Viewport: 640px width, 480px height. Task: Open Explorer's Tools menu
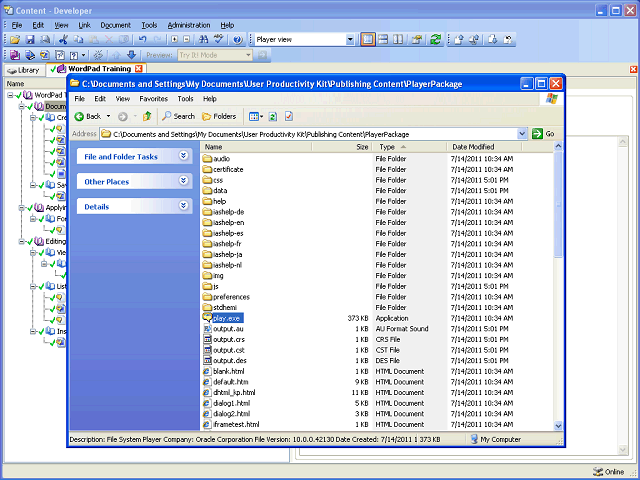[x=185, y=99]
